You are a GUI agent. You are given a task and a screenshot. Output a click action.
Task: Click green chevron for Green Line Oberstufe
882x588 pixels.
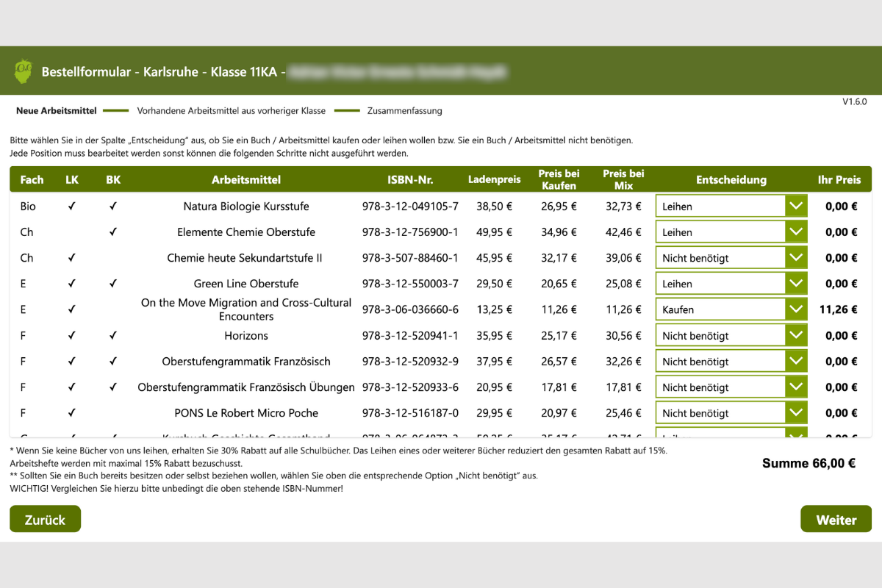796,284
